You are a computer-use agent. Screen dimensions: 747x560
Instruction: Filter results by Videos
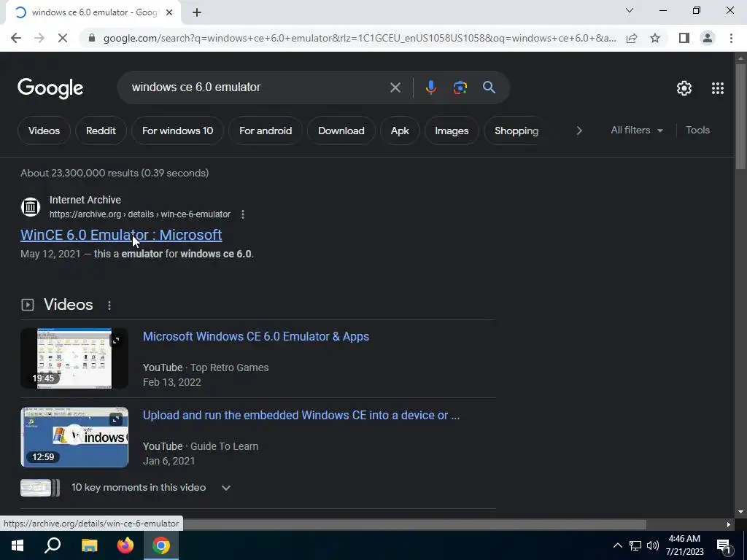click(x=44, y=131)
